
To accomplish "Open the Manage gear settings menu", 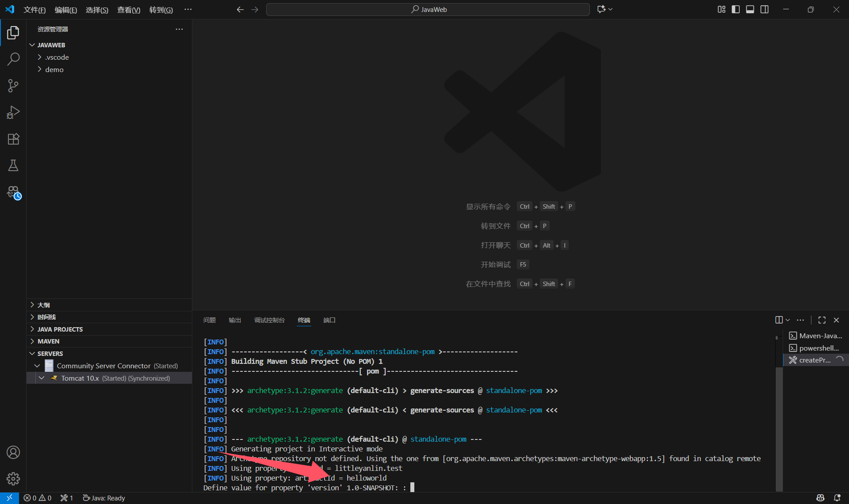I will pyautogui.click(x=13, y=478).
